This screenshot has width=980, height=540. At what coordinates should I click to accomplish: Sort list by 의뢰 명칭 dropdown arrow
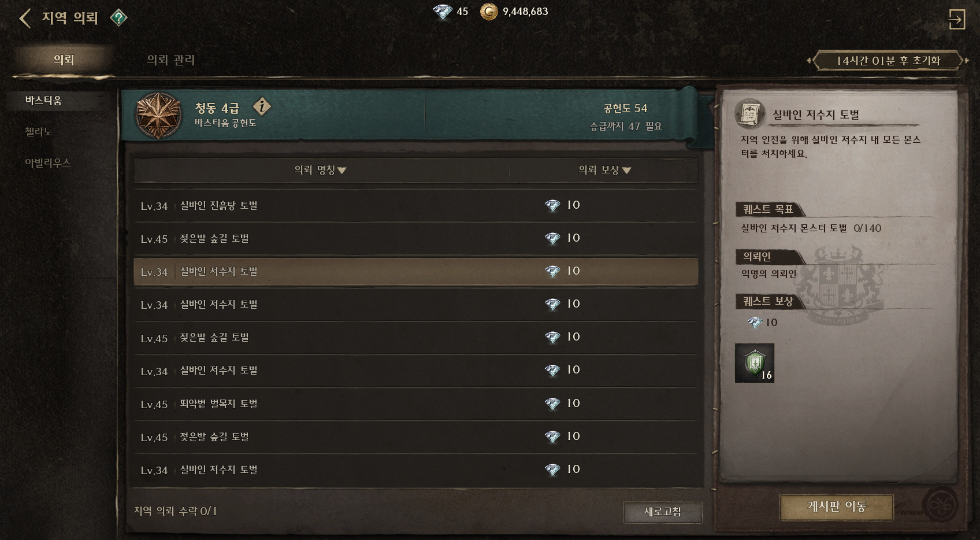tap(341, 171)
